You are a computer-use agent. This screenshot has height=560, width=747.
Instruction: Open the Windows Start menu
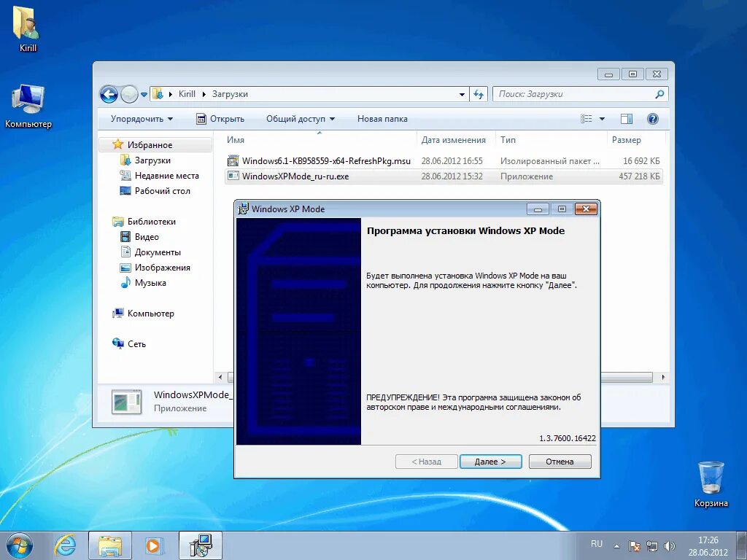pos(20,545)
